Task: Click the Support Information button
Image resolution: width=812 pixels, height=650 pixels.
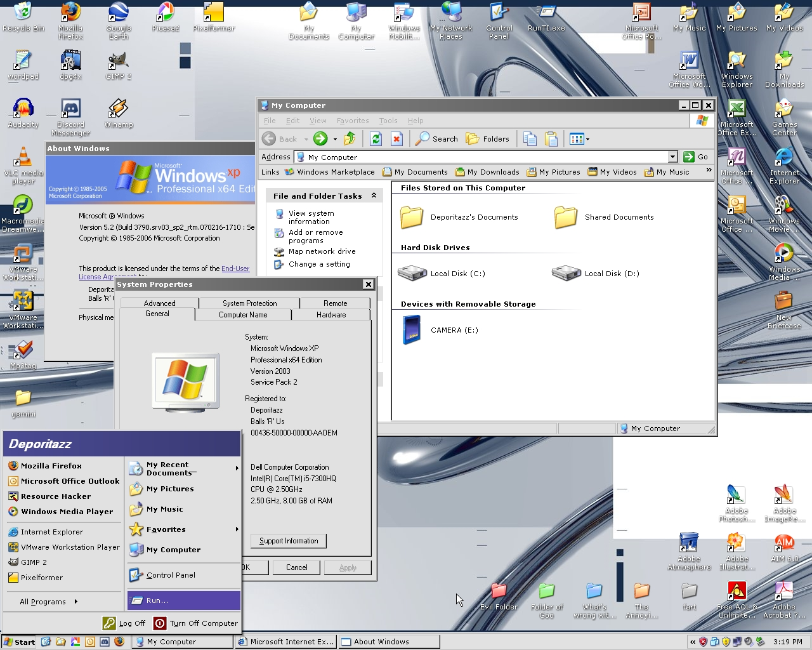Action: tap(289, 541)
